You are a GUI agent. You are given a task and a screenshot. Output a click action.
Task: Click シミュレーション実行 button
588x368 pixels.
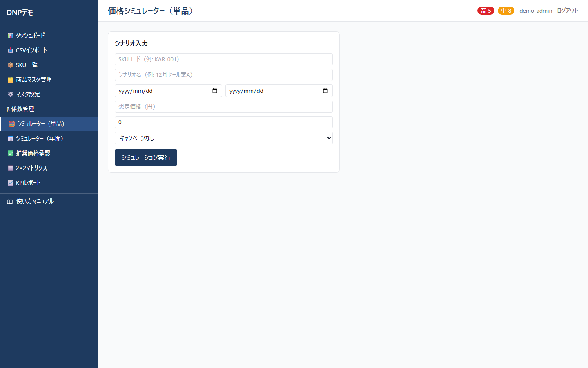click(x=146, y=157)
